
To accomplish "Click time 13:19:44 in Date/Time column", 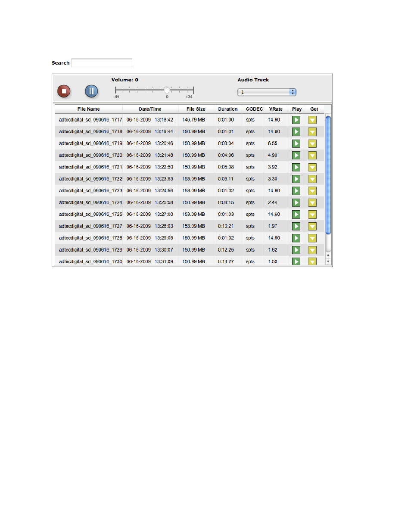I will (164, 132).
